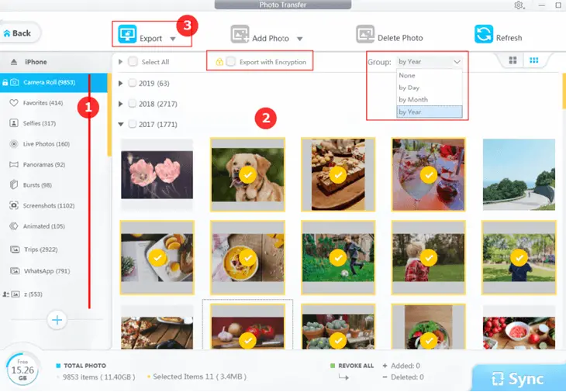Select the pink flowers photo

157,175
